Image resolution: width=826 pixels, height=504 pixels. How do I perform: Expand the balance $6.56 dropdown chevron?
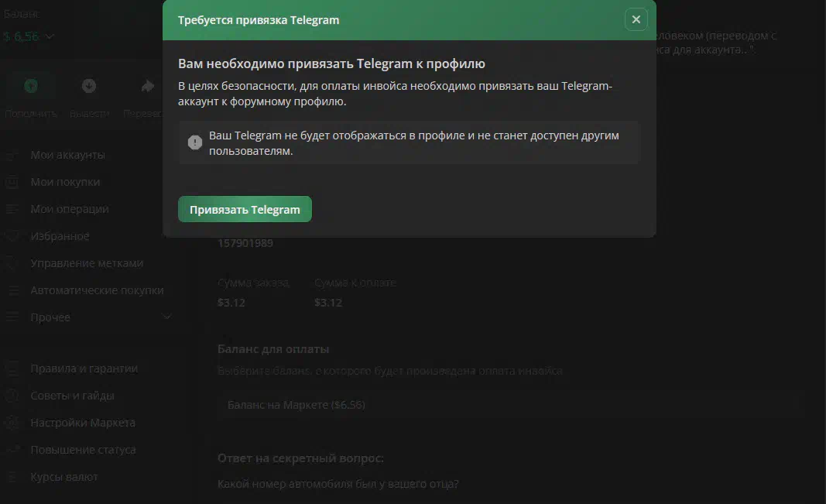coord(50,36)
